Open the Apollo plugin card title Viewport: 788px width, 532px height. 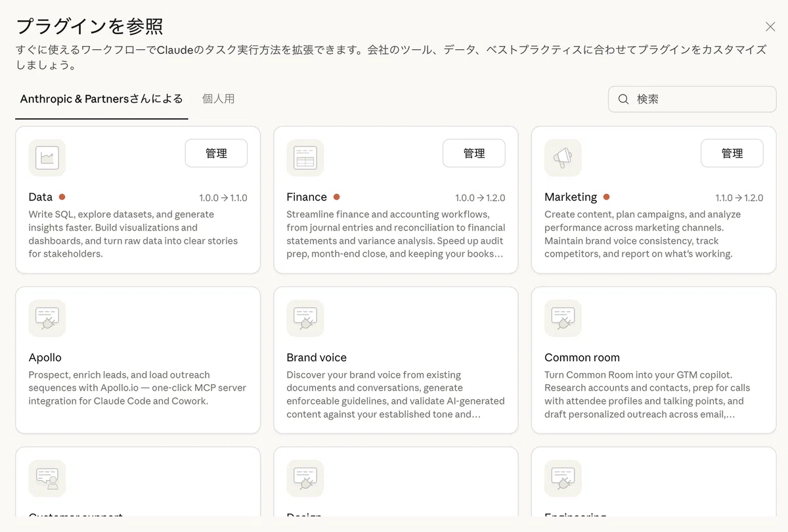[45, 357]
